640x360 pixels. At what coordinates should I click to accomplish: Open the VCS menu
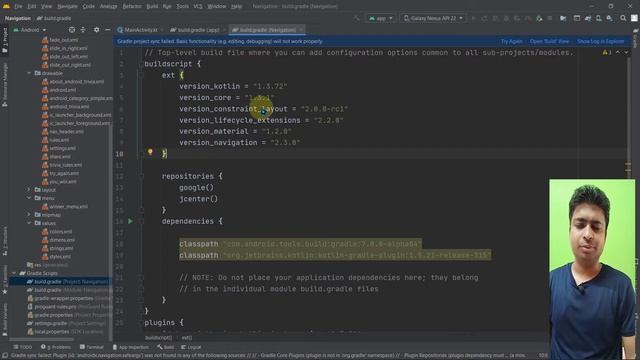[198, 7]
